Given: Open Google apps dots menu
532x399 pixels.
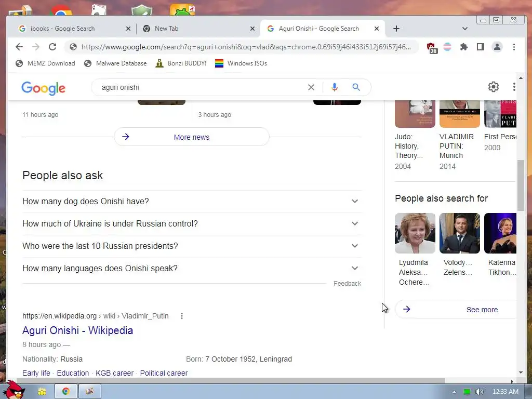Looking at the screenshot, I should (514, 87).
